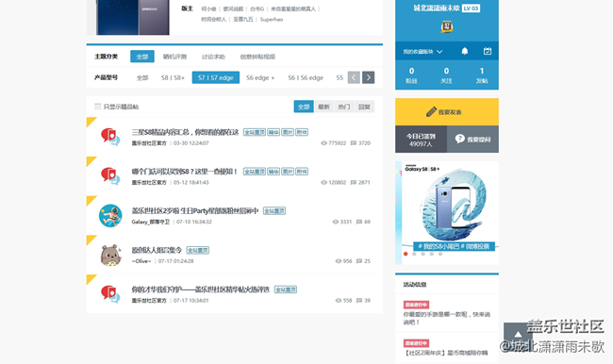Click the eye view icon next to 120802
This screenshot has width=613, height=364.
coord(323,182)
